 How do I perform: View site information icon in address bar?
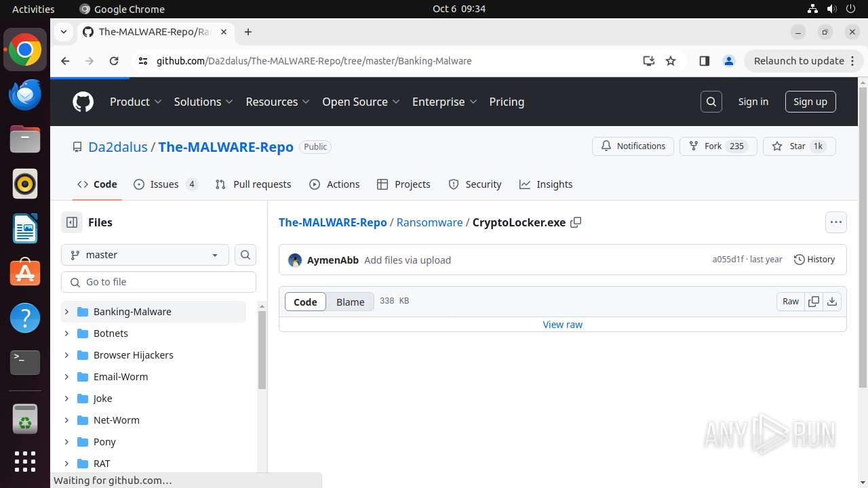pos(142,61)
